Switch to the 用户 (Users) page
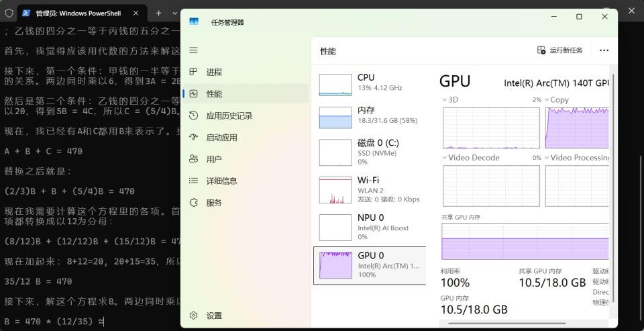This screenshot has width=644, height=331. point(246,159)
